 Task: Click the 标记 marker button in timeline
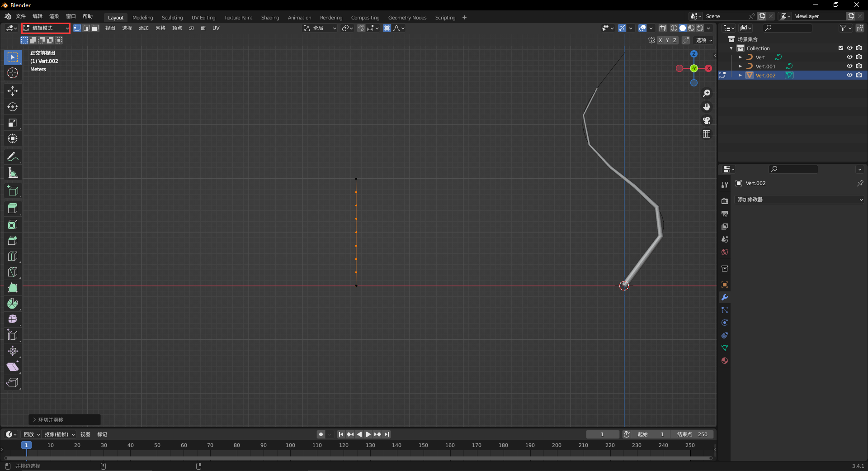tap(102, 434)
